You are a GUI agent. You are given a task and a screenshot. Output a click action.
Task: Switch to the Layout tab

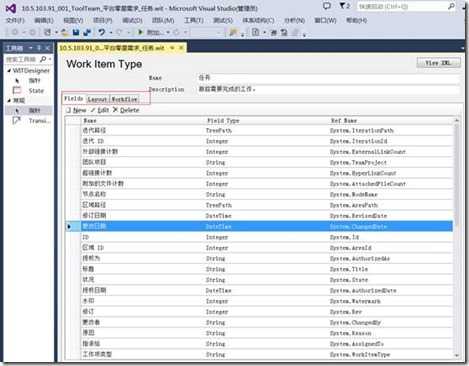(x=97, y=99)
